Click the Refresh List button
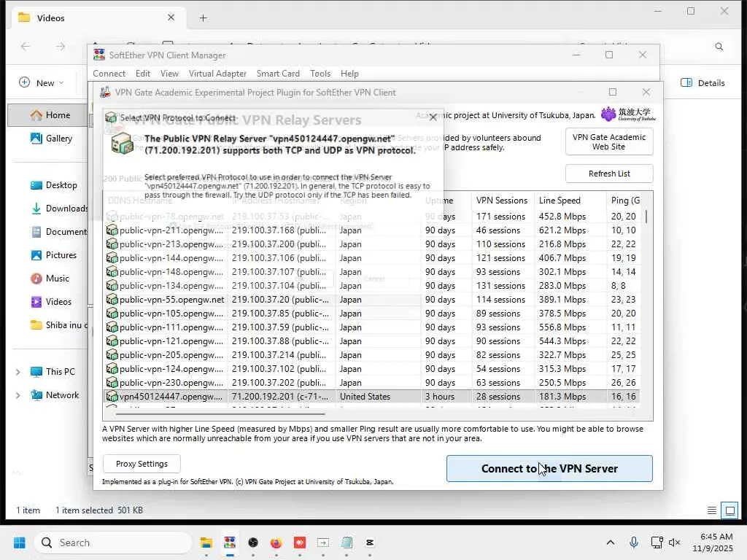The width and height of the screenshot is (747, 560). coord(609,174)
